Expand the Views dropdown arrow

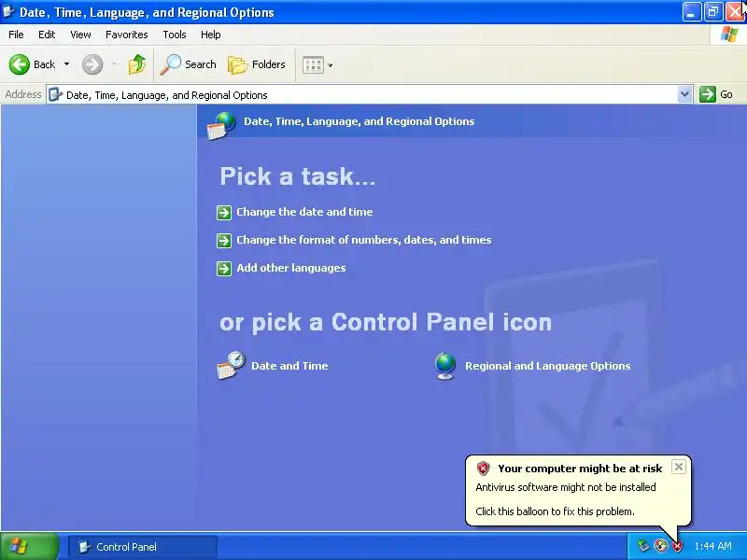tap(331, 65)
